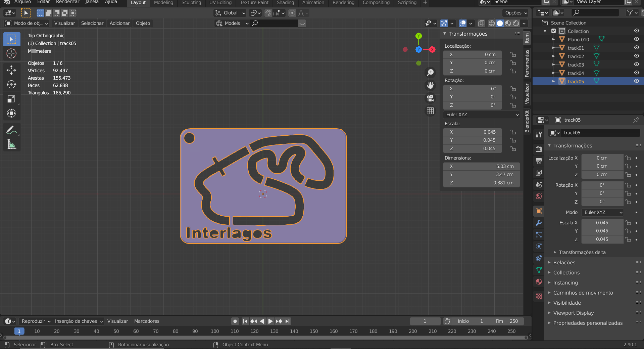Pick the Measure ruler tool

(11, 145)
